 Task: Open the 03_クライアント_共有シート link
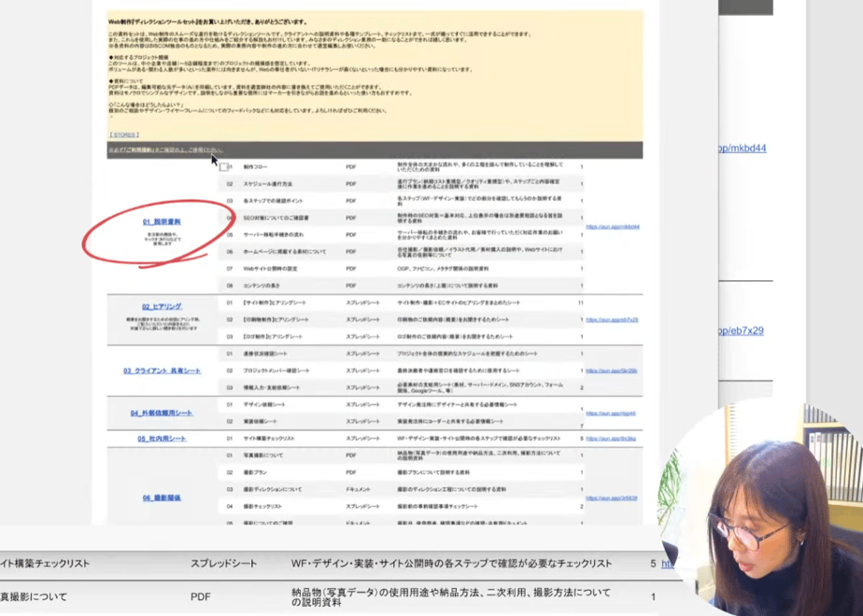coord(162,371)
